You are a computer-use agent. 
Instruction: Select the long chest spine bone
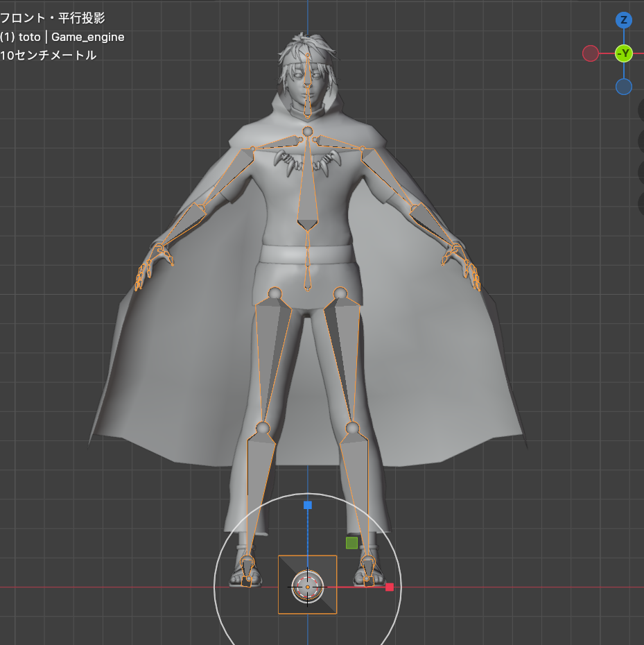coord(308,185)
